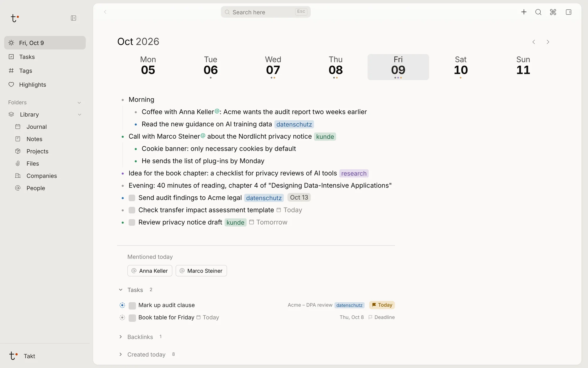Open the command palette icon
Screen dimensions: 588x368
pos(553,12)
